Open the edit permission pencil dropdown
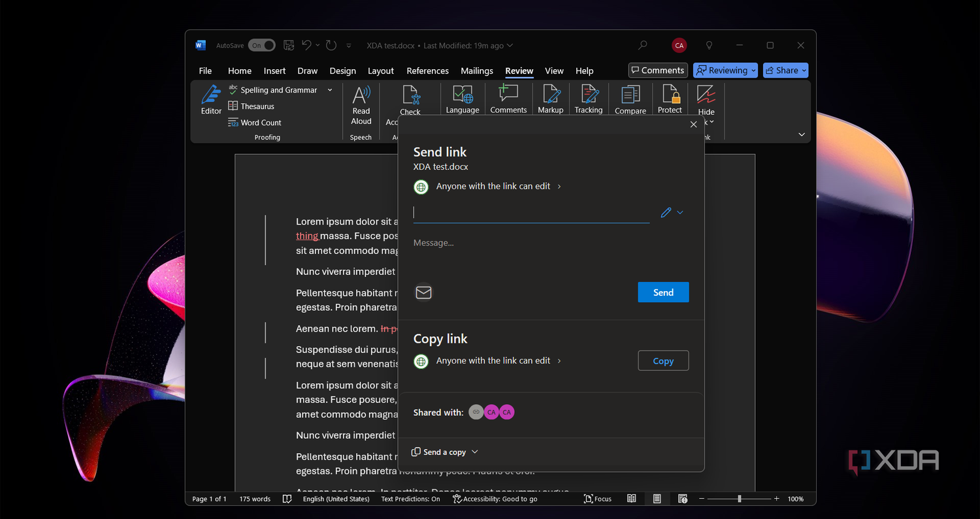The image size is (980, 519). coord(672,212)
